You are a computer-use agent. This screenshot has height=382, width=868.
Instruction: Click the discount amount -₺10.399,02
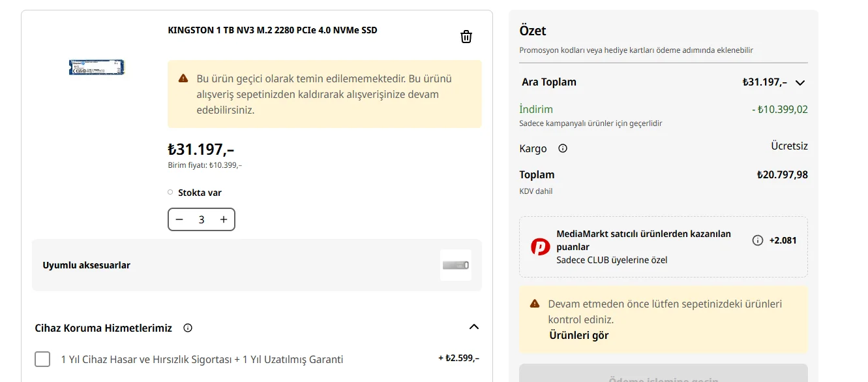779,109
